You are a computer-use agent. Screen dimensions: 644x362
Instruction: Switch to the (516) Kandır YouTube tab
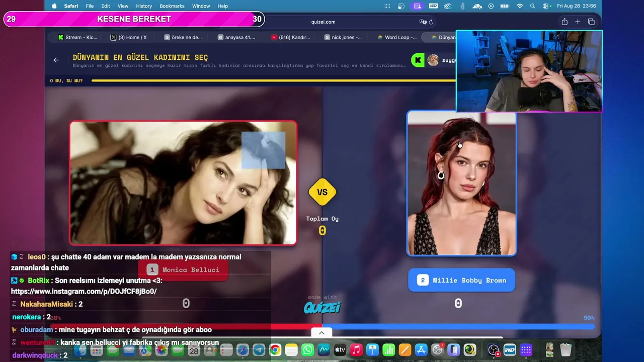pyautogui.click(x=290, y=37)
